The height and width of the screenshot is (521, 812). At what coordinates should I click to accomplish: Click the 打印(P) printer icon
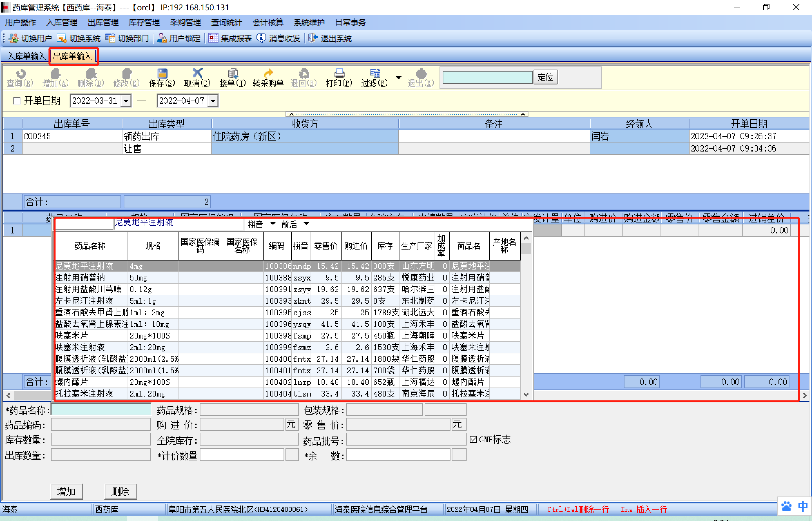click(x=339, y=74)
